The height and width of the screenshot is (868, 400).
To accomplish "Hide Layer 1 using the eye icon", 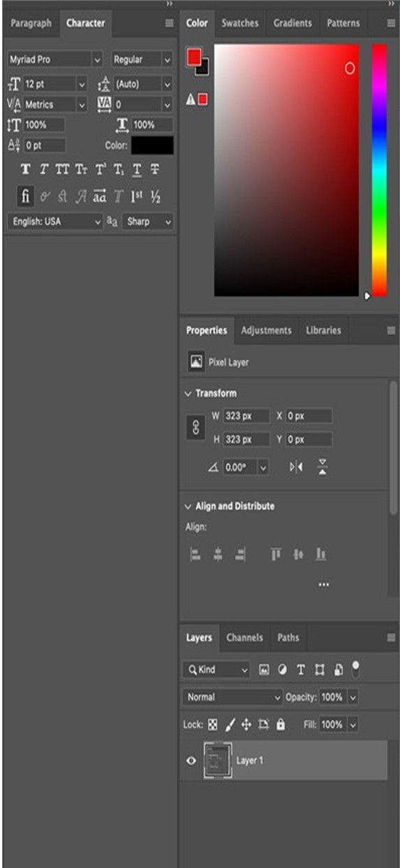I will click(x=191, y=761).
